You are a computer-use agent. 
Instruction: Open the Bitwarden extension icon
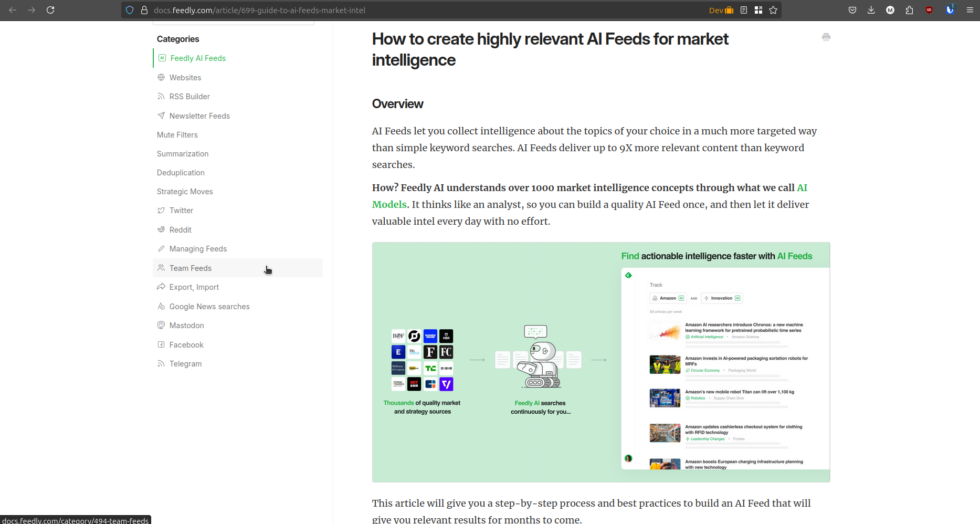(x=950, y=10)
